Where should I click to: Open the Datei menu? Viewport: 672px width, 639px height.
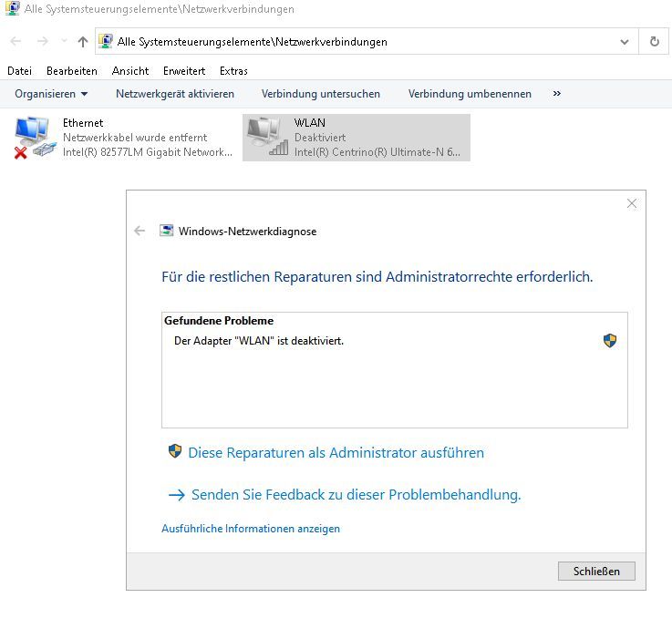point(20,71)
